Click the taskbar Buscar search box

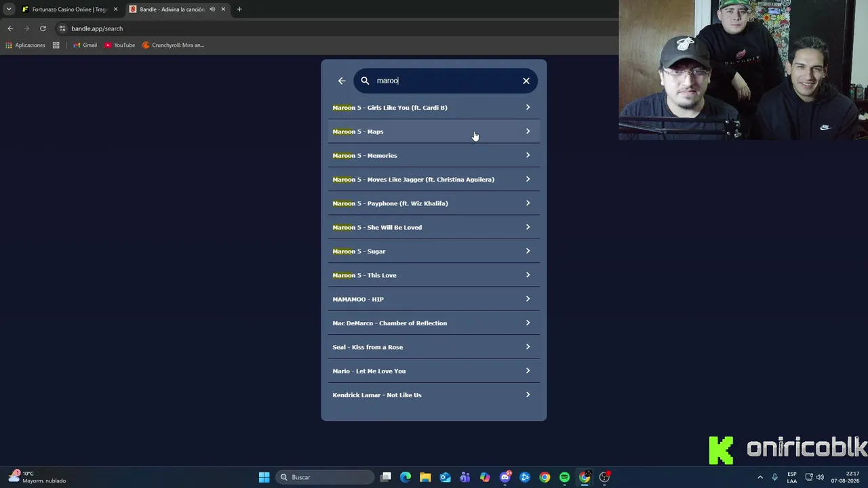pos(325,477)
